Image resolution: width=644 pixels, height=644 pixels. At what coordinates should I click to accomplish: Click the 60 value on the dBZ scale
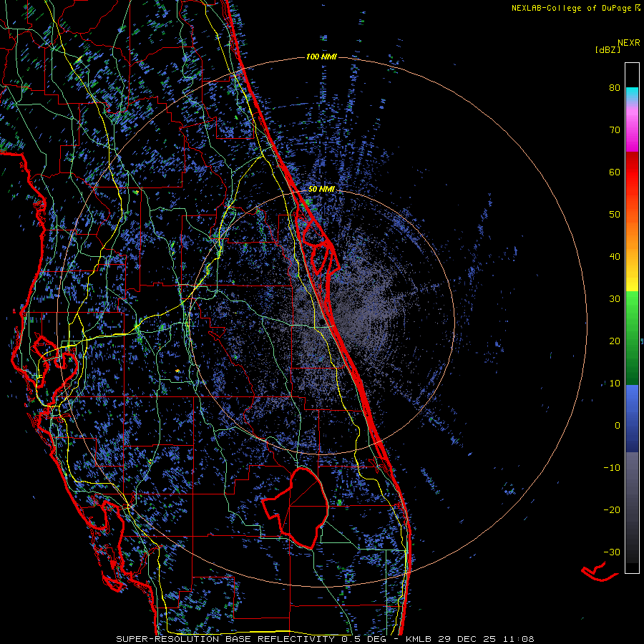pyautogui.click(x=615, y=172)
